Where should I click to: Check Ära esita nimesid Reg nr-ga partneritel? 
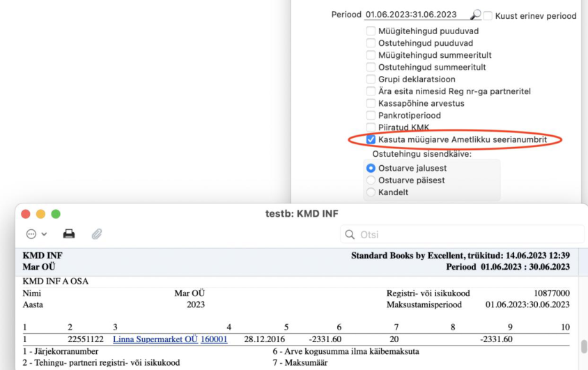click(x=371, y=91)
